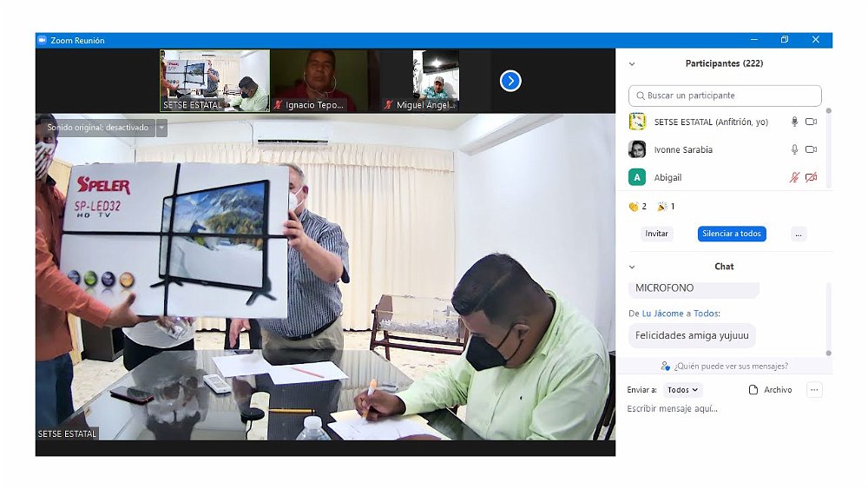Toggle SETSE ESTATAL camera icon

point(812,122)
